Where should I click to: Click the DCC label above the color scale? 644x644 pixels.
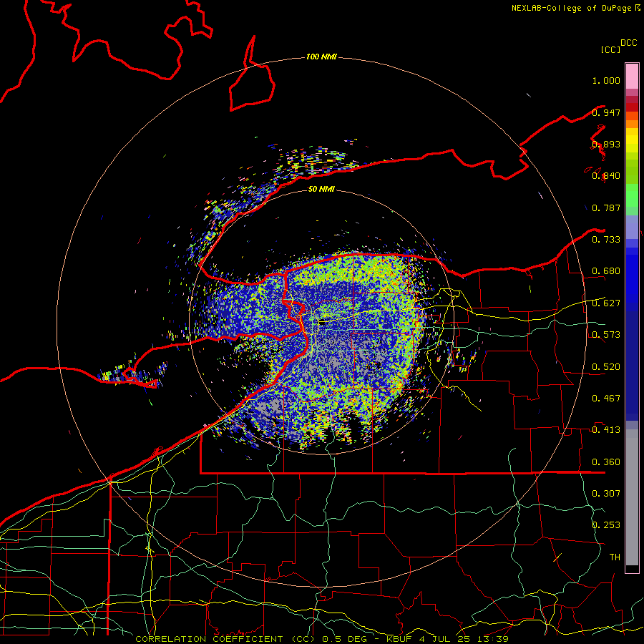pos(628,43)
